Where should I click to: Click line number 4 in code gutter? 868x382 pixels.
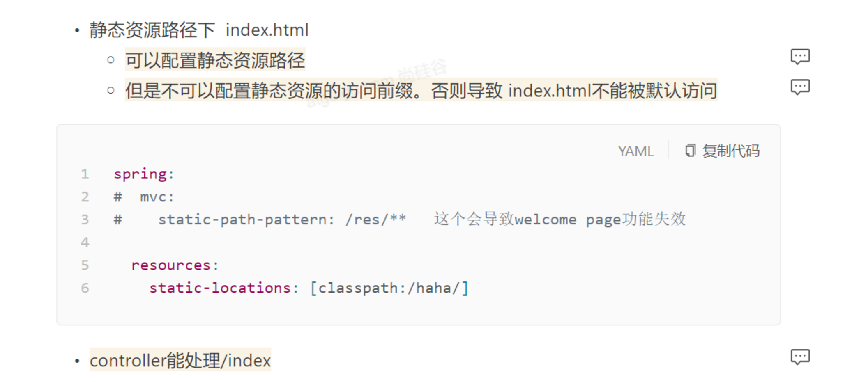[x=85, y=242]
